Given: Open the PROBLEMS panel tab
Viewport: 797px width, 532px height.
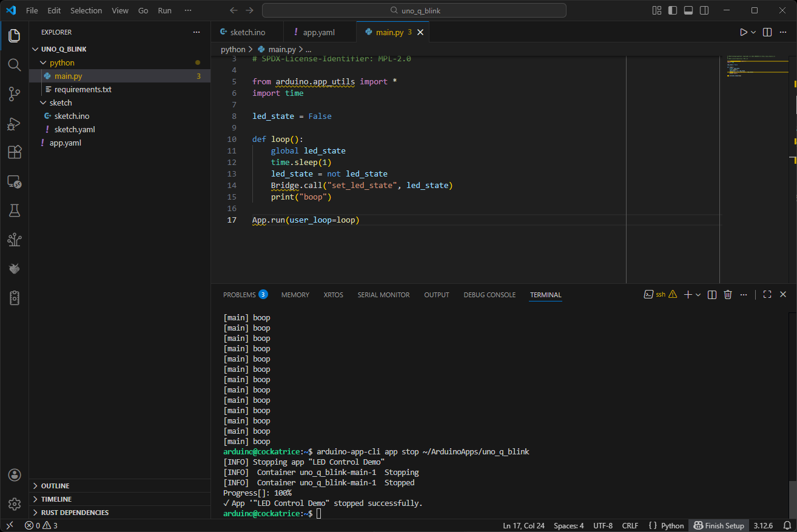Looking at the screenshot, I should tap(239, 295).
